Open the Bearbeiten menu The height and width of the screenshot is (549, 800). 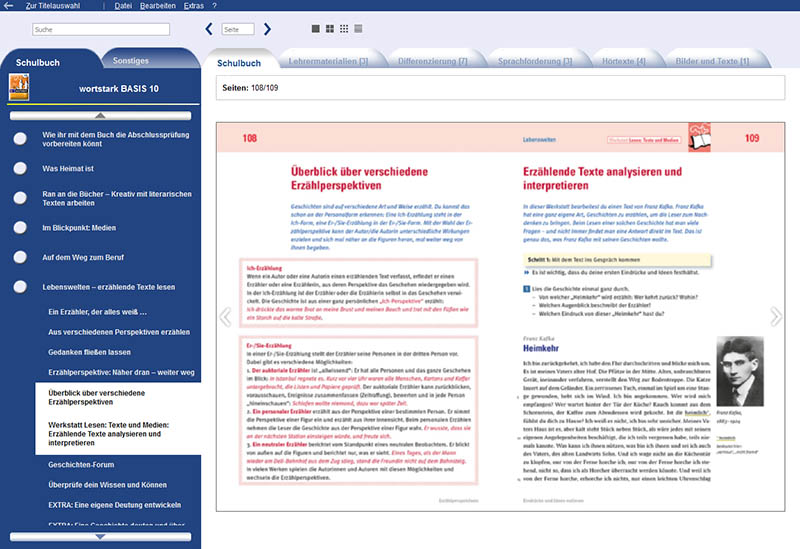pos(158,6)
